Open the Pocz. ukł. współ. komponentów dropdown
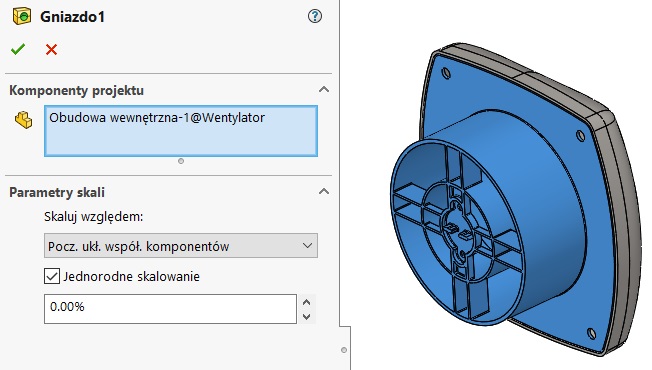This screenshot has width=652, height=370. tap(181, 246)
